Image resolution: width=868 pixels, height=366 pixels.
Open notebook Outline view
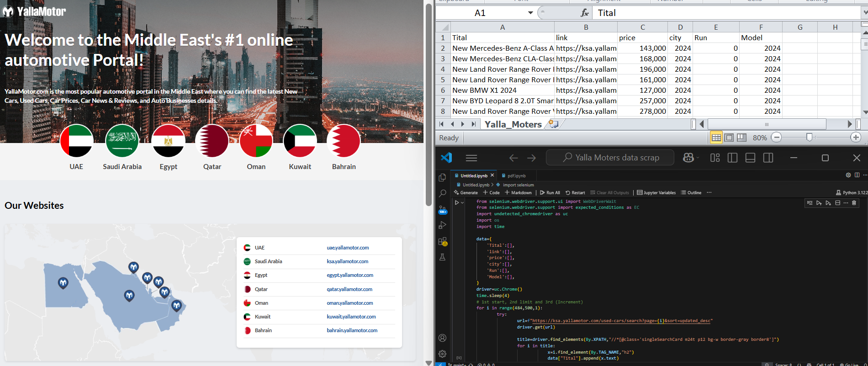[691, 193]
